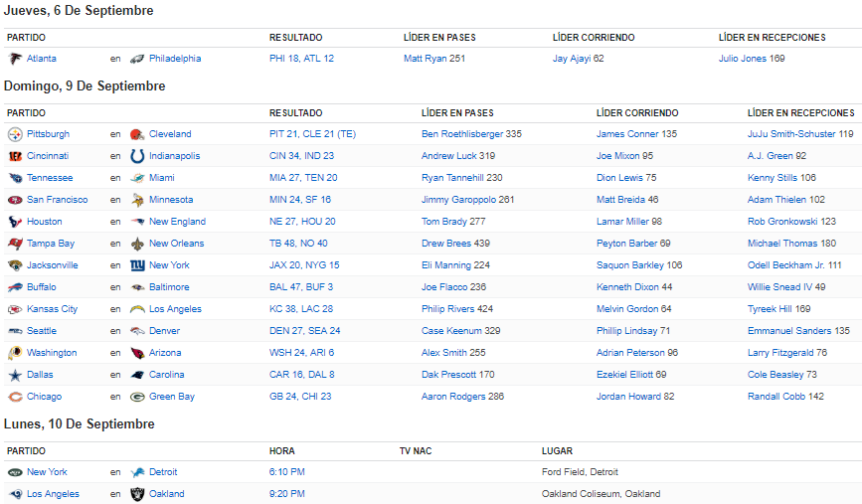The image size is (862, 504).
Task: Click the Miami Dolphins team logo
Action: click(x=137, y=178)
